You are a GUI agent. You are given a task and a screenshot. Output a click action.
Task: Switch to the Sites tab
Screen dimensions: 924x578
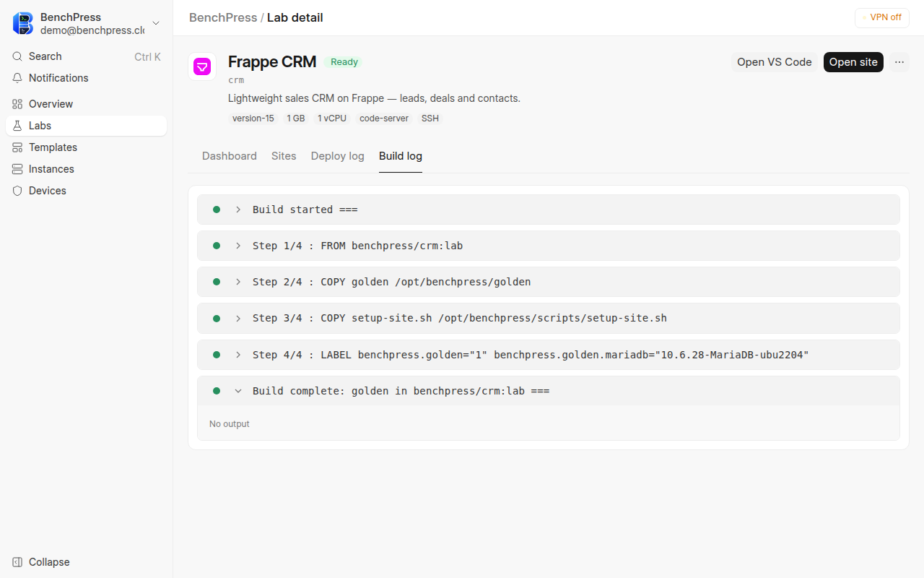[x=284, y=156]
